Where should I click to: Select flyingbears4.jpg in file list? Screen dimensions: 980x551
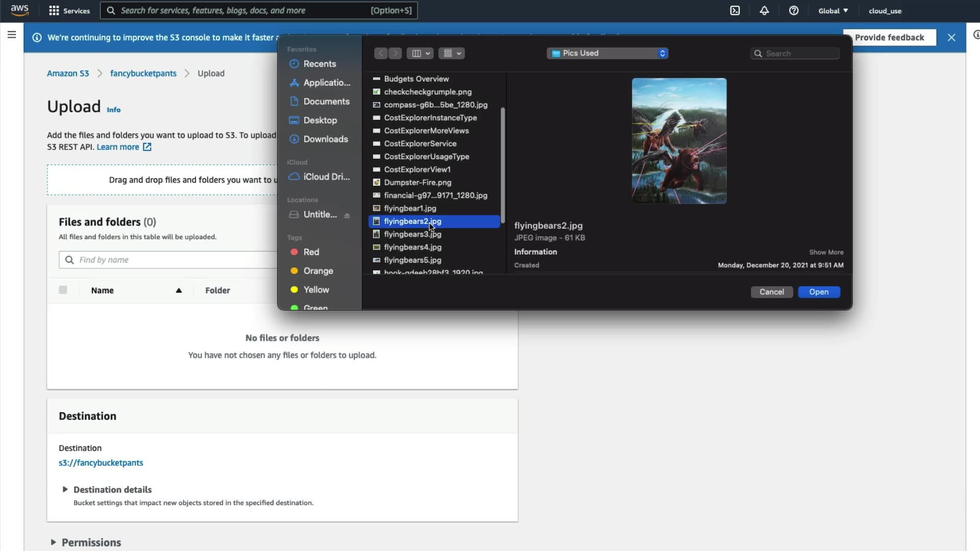(x=412, y=247)
